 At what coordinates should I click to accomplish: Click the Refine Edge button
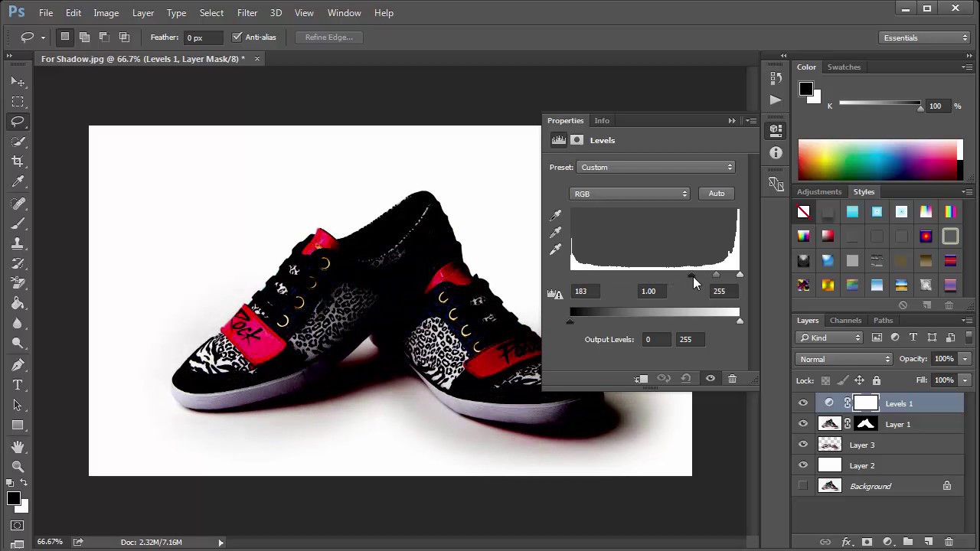coord(328,37)
